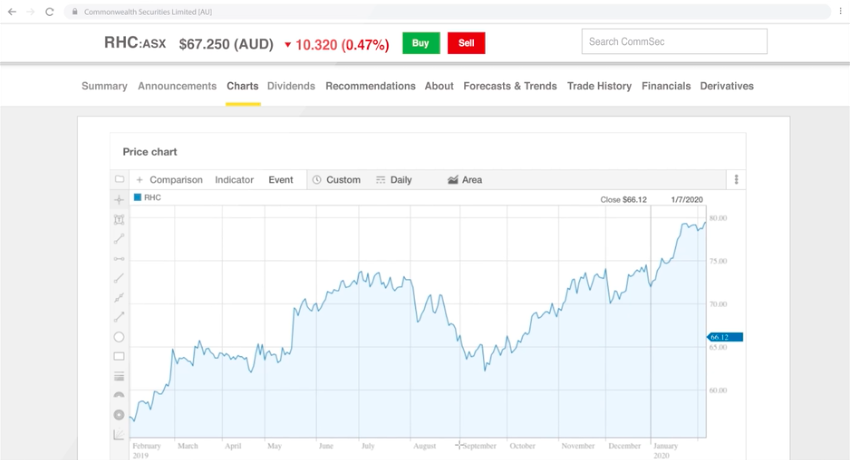Viewport: 850px width, 460px height.
Task: Click the red 10.320 (0.47%) change
Action: [337, 45]
